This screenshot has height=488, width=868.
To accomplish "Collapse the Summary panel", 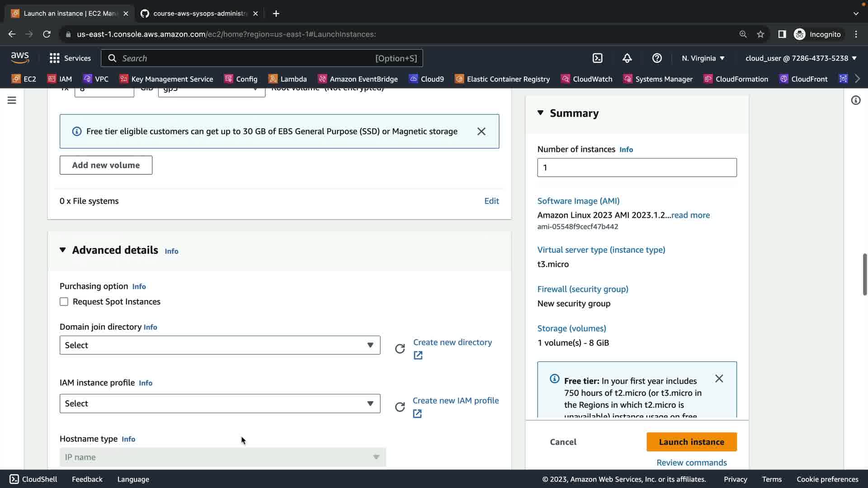I will pos(540,113).
